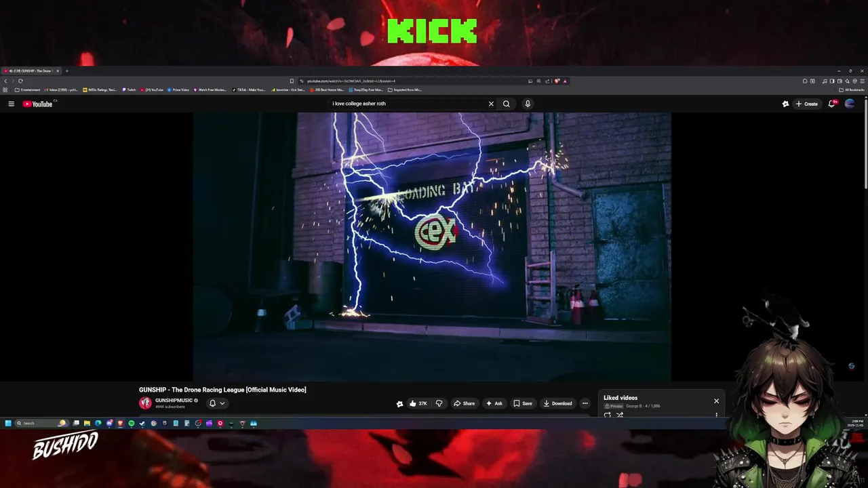Open the Inbox mail bookmark

(x=62, y=89)
